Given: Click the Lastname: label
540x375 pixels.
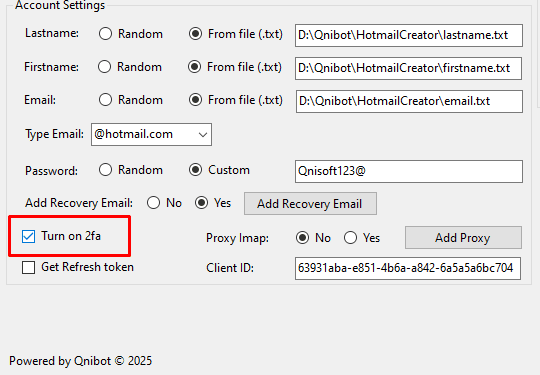Looking at the screenshot, I should coord(52,33).
